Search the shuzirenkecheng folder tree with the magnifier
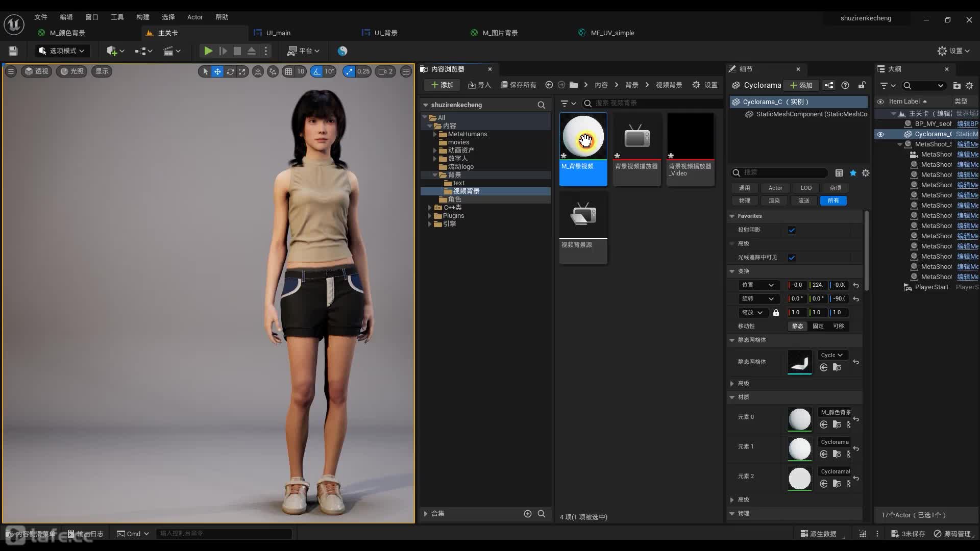 pyautogui.click(x=541, y=105)
